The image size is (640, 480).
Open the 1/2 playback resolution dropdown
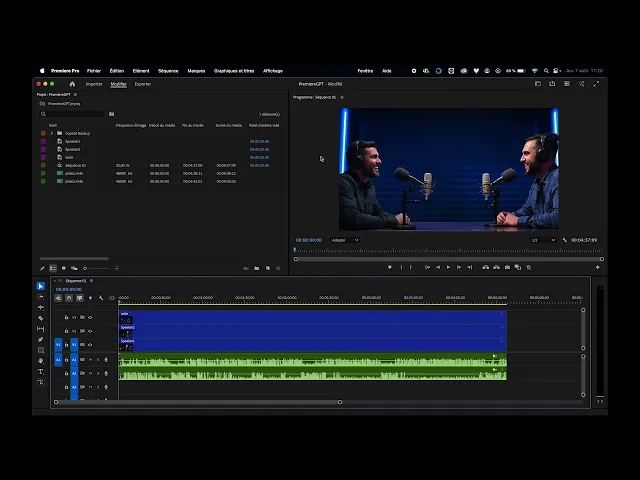[x=543, y=240]
